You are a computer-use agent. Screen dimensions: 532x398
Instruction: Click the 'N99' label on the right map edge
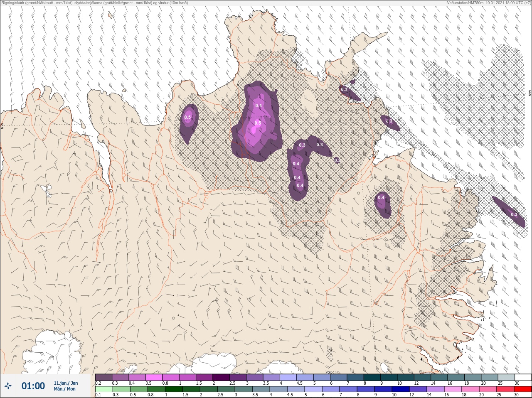[530, 94]
